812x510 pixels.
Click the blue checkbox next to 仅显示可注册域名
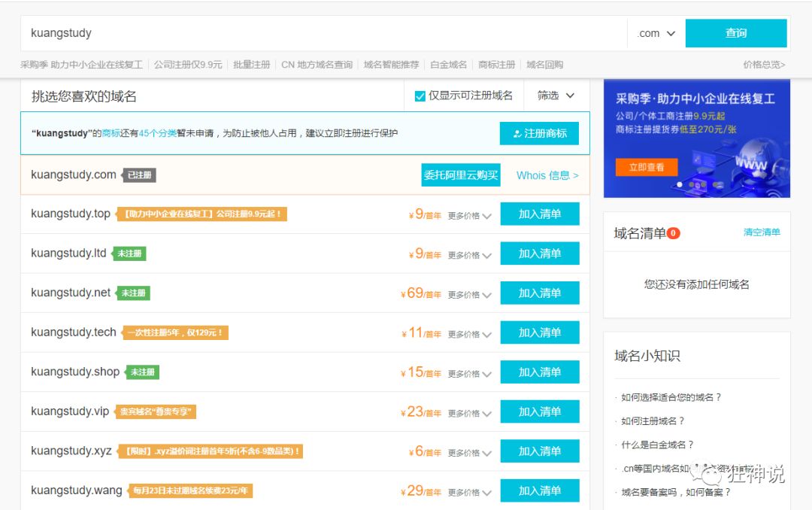pyautogui.click(x=422, y=96)
